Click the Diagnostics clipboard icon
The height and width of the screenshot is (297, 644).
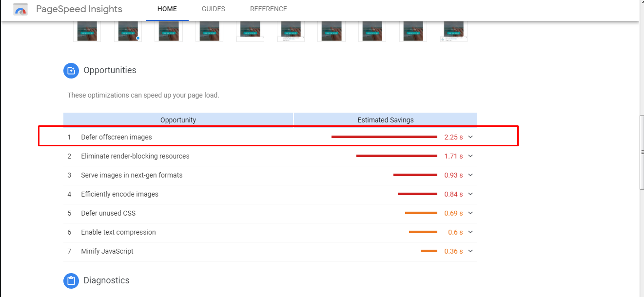pyautogui.click(x=71, y=281)
